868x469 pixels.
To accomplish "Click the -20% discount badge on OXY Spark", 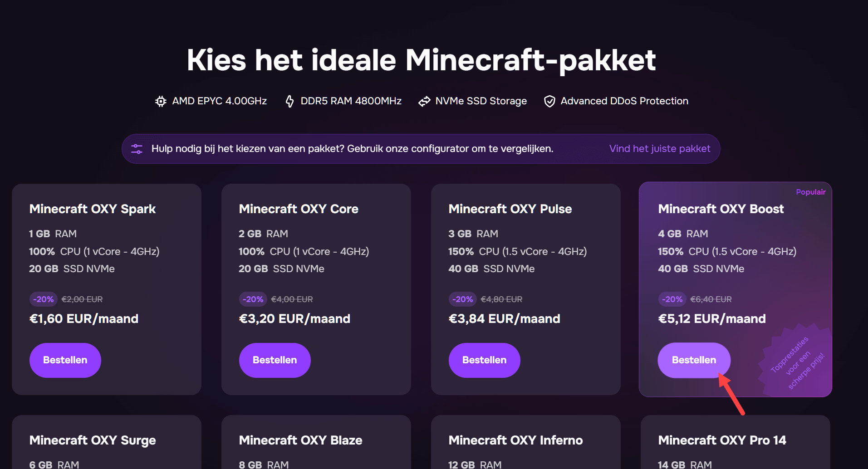I will [x=43, y=299].
